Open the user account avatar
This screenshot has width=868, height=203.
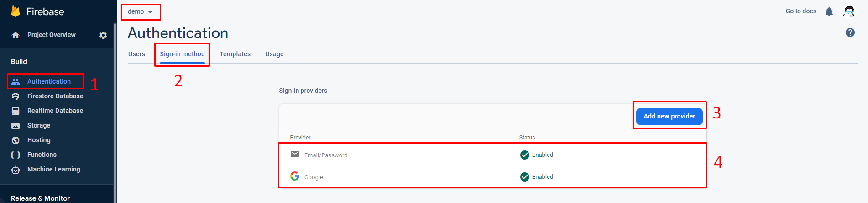point(849,11)
